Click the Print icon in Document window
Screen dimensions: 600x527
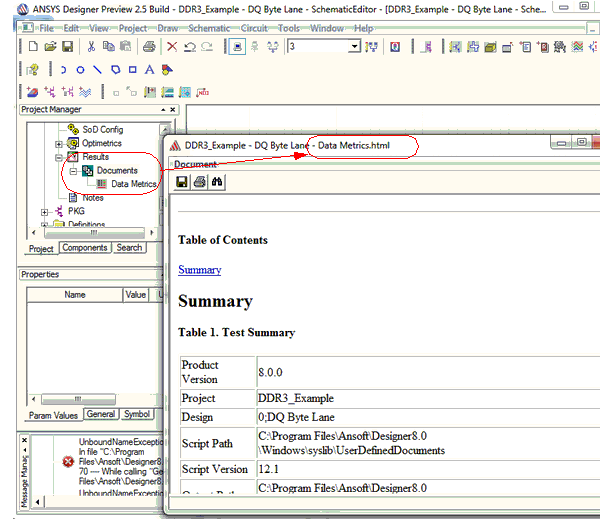coord(199,181)
